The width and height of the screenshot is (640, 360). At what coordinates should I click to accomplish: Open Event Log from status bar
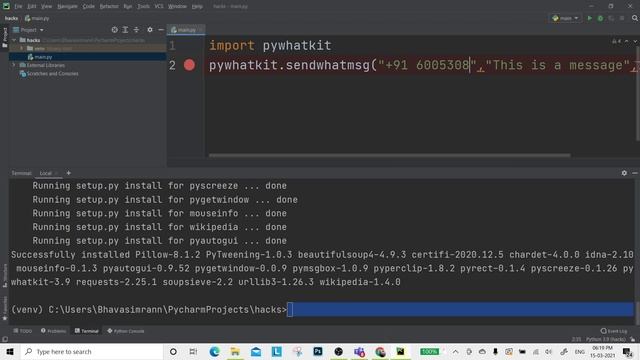[614, 331]
